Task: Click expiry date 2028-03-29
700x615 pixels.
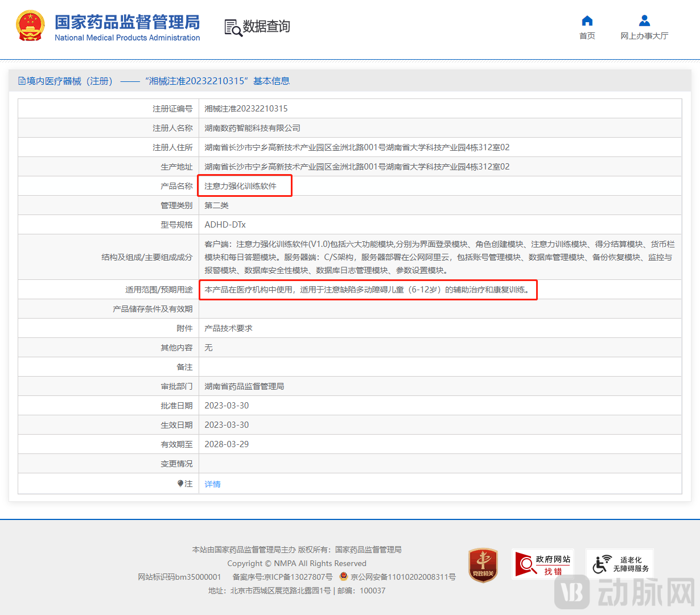Action: (x=227, y=444)
